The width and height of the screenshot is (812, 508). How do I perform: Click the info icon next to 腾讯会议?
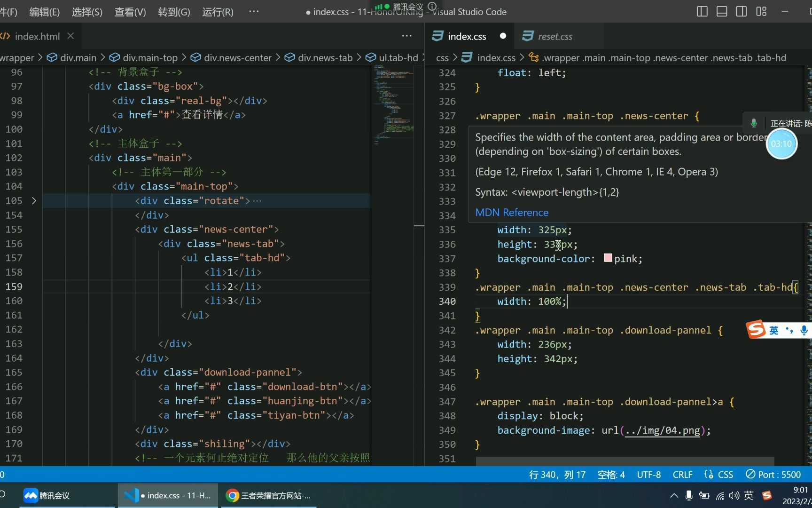[432, 6]
